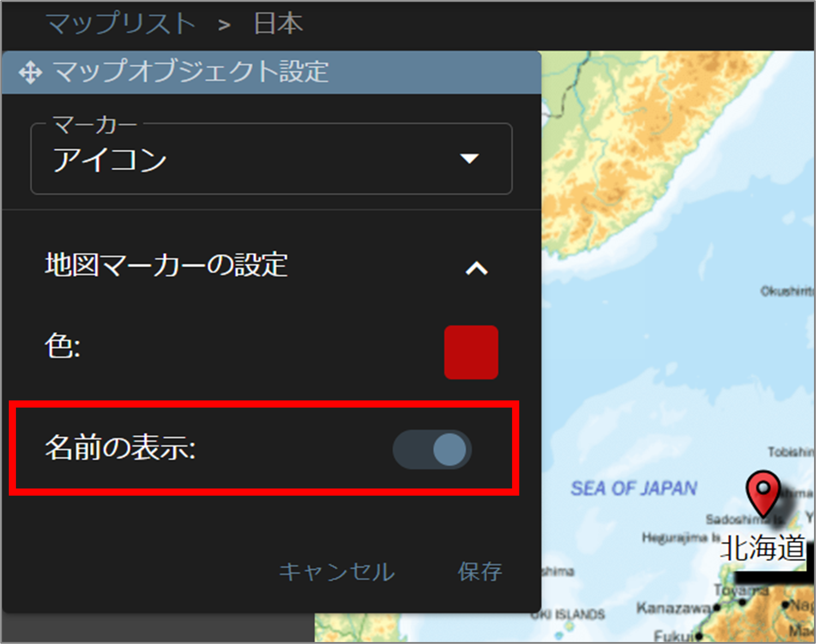Collapse the 地図マーカーの設定 section
The width and height of the screenshot is (816, 644).
pos(476,269)
